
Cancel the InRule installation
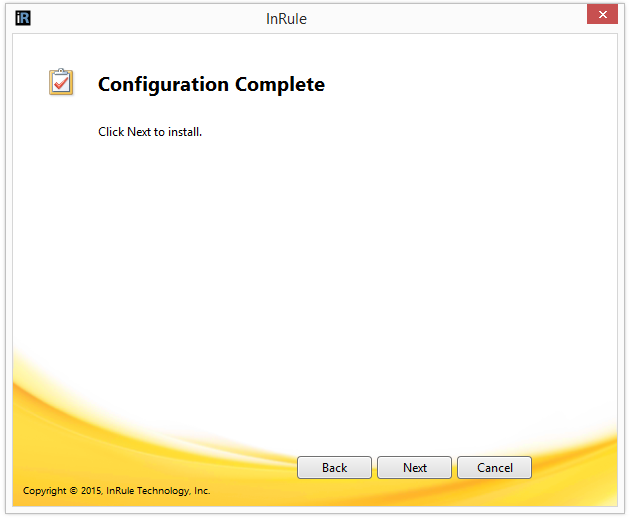(494, 468)
